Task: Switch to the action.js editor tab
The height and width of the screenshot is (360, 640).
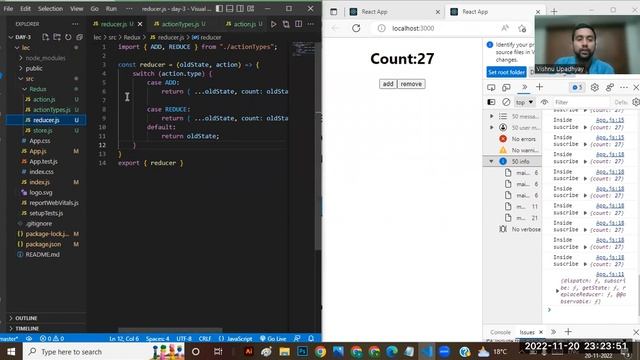Action: (x=244, y=24)
